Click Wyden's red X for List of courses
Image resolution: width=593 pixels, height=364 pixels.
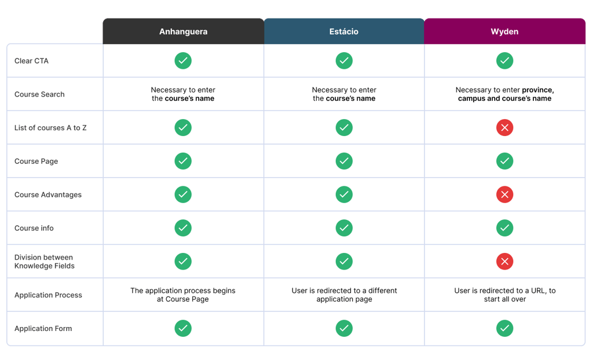point(504,128)
